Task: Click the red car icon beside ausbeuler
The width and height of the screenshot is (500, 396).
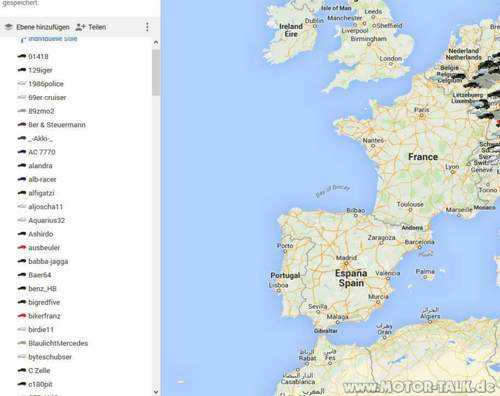Action: click(x=22, y=248)
